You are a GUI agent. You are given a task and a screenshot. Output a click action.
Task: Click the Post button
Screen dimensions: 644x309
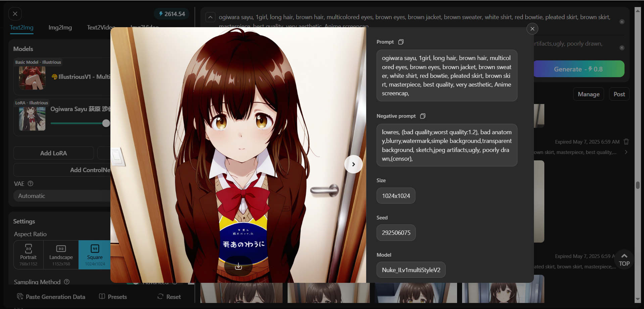tap(619, 94)
